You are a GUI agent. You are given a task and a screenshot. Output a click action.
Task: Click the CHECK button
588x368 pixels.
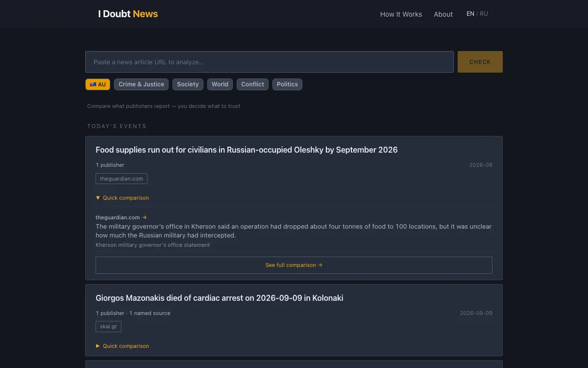coord(480,62)
